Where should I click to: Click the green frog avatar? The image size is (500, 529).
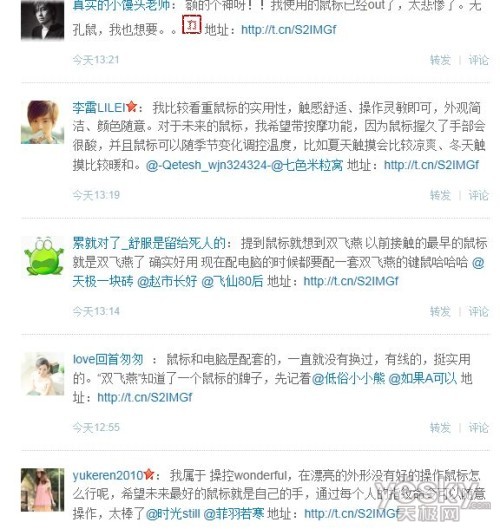pos(43,257)
